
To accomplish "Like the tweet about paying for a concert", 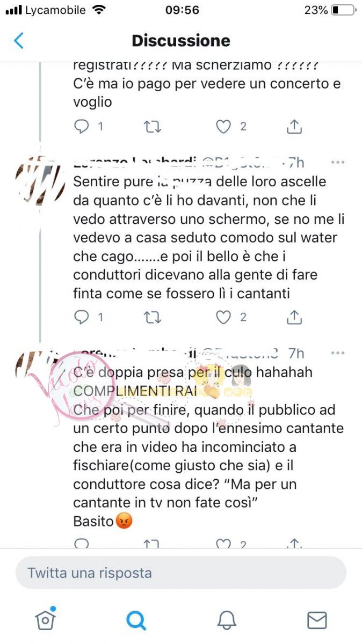I will [223, 127].
